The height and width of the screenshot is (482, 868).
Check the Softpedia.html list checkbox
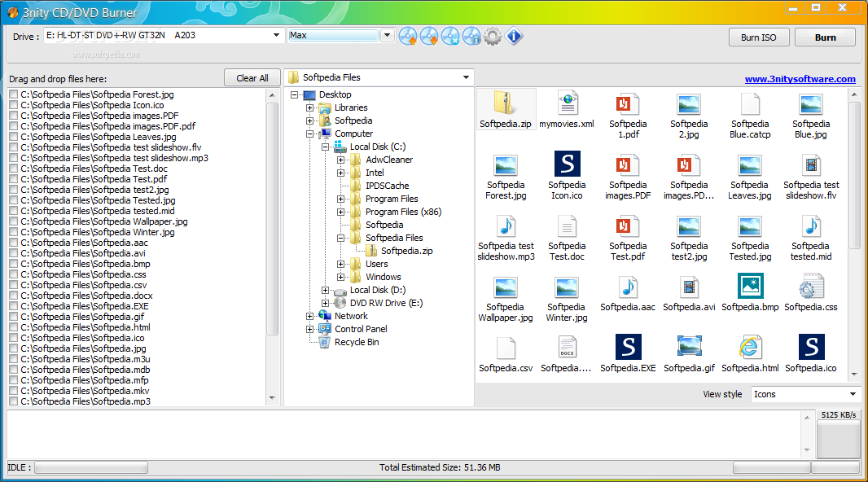click(14, 327)
